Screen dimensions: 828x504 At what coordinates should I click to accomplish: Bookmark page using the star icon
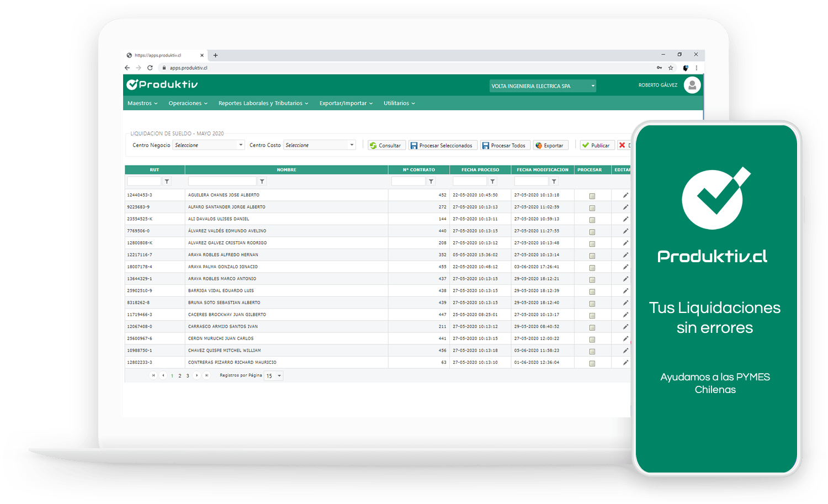[671, 68]
